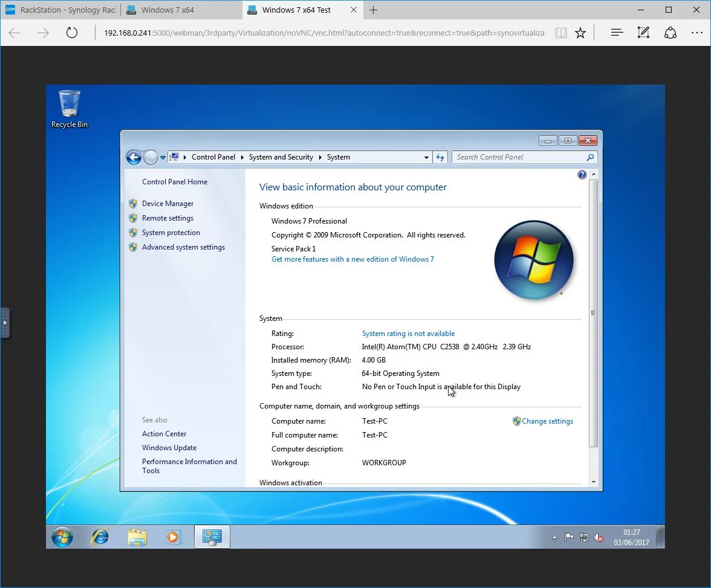
Task: Click the address bar refresh button
Action: [x=440, y=157]
